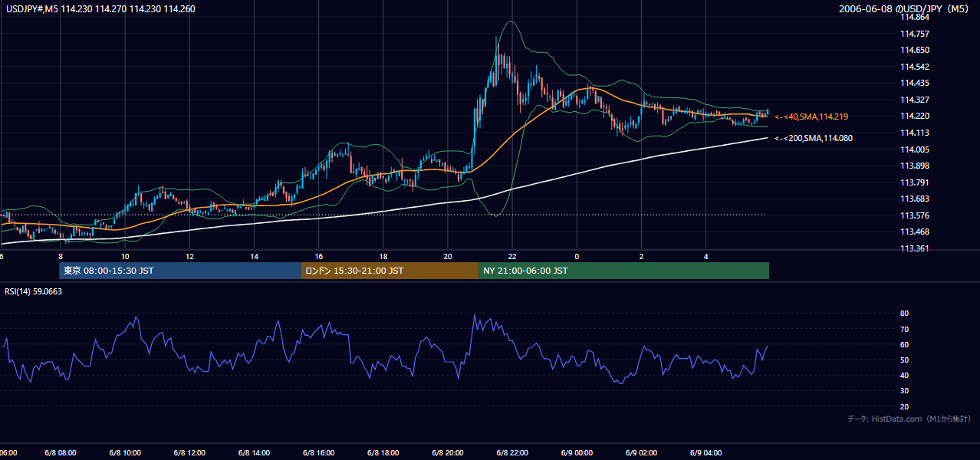980x460 pixels.
Task: Click the 114.005 price axis label
Action: click(x=915, y=149)
